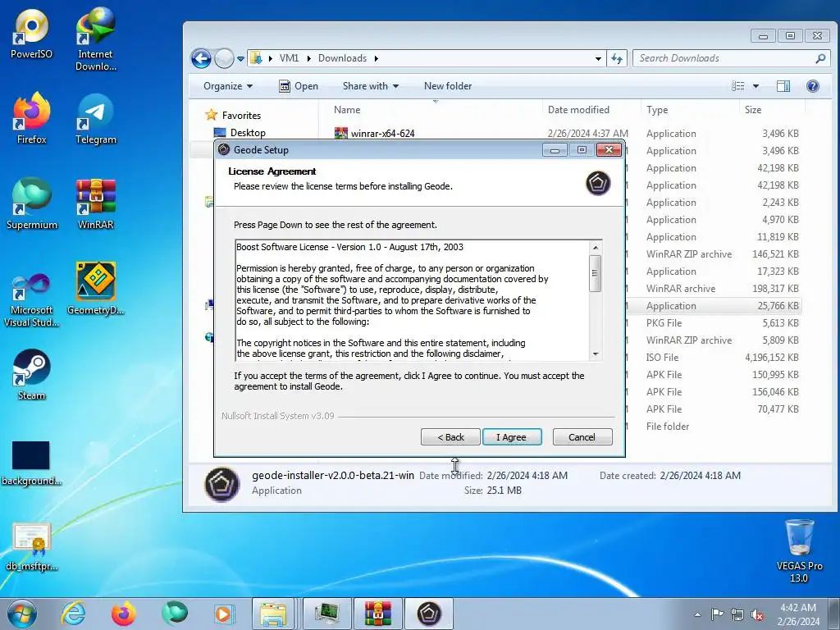The width and height of the screenshot is (840, 630).
Task: Open the network tray icon
Action: pyautogui.click(x=737, y=614)
